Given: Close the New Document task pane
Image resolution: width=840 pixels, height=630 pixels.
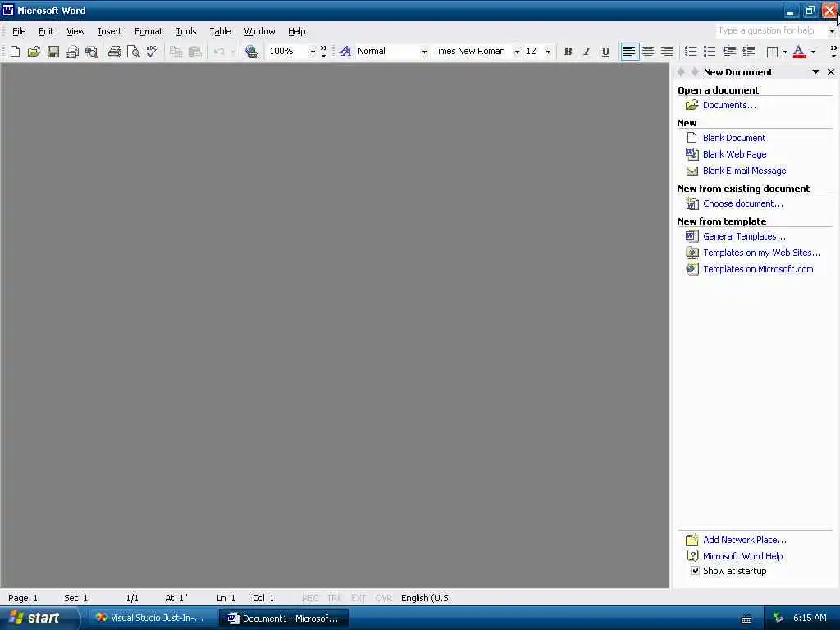Looking at the screenshot, I should pyautogui.click(x=831, y=72).
